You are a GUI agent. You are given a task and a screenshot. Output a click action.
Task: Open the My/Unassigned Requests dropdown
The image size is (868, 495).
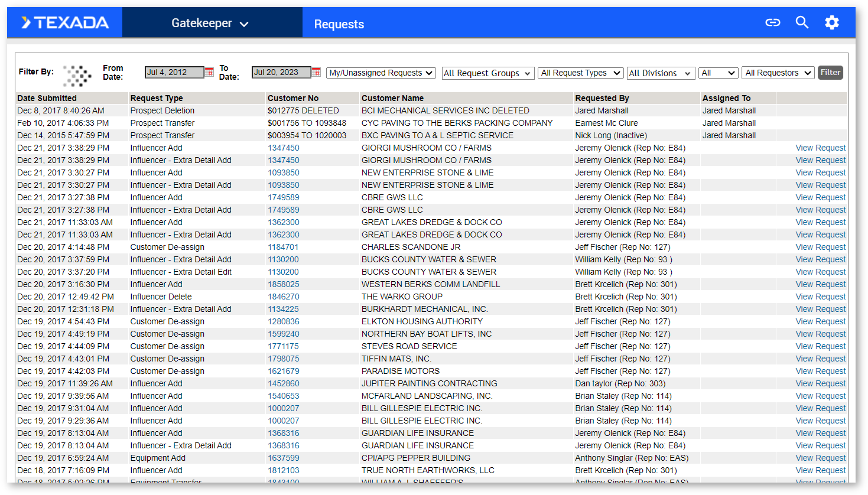(381, 73)
